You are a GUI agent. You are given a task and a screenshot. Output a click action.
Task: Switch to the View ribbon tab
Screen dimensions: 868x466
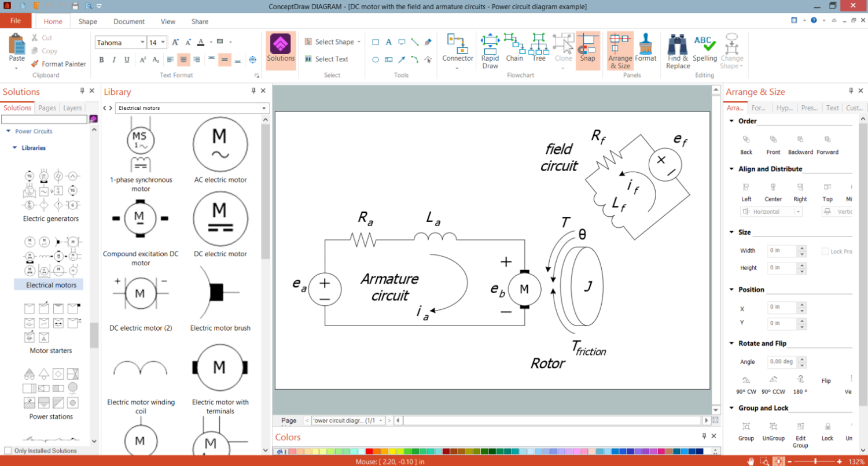[x=168, y=21]
